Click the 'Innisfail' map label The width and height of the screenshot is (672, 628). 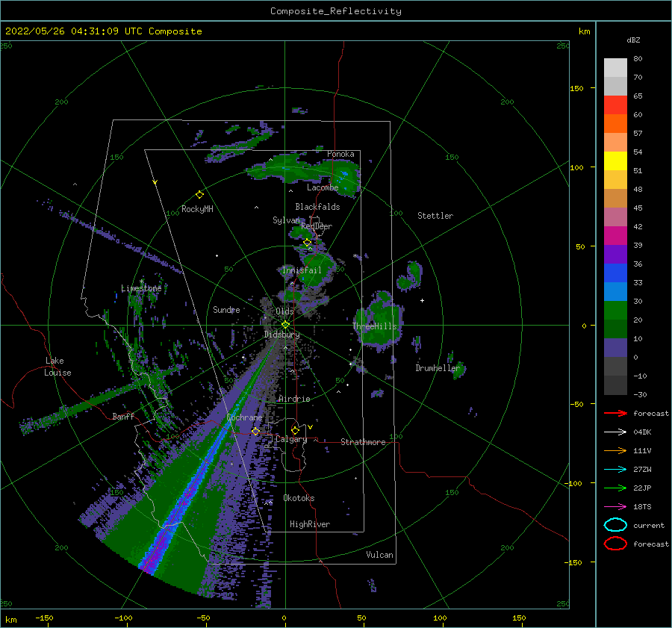pos(302,270)
